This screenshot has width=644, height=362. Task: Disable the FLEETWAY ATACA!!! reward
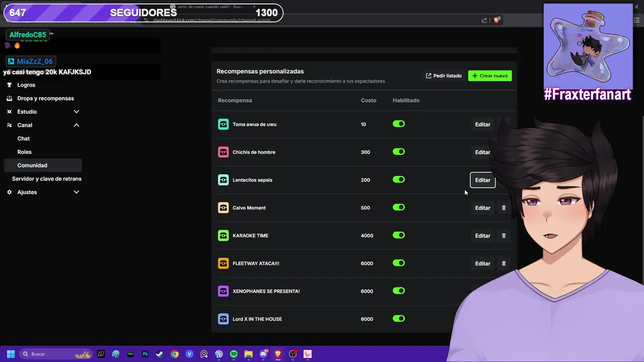tap(398, 263)
